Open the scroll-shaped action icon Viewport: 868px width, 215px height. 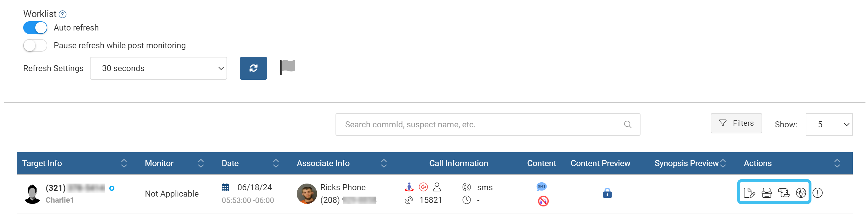click(783, 193)
